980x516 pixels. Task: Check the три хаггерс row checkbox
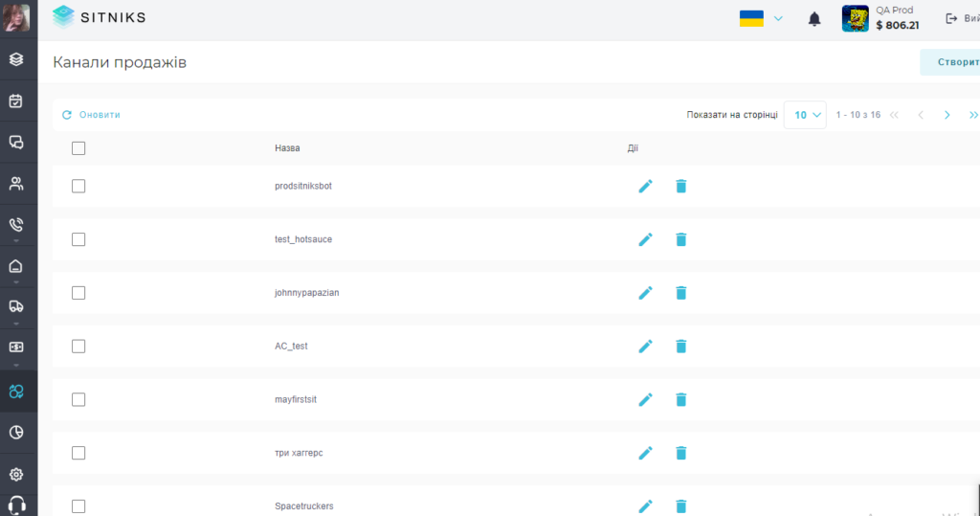pos(78,453)
